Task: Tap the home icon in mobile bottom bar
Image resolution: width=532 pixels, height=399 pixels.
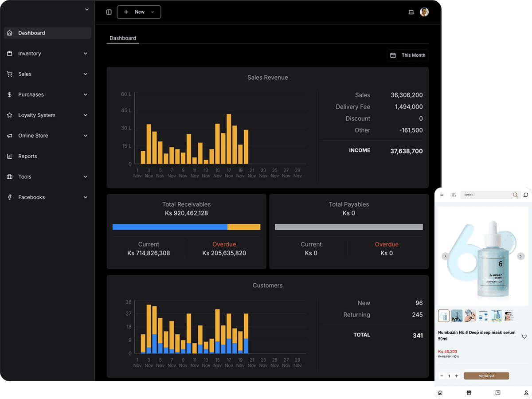Action: pos(440,393)
